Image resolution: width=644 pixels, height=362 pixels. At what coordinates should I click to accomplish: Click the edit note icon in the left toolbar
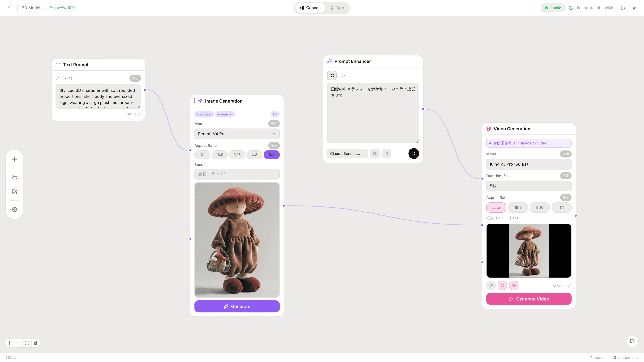(14, 192)
